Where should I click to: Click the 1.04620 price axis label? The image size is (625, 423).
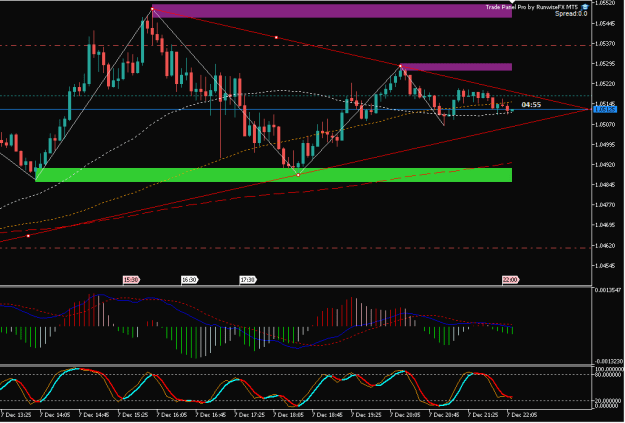[x=605, y=246]
